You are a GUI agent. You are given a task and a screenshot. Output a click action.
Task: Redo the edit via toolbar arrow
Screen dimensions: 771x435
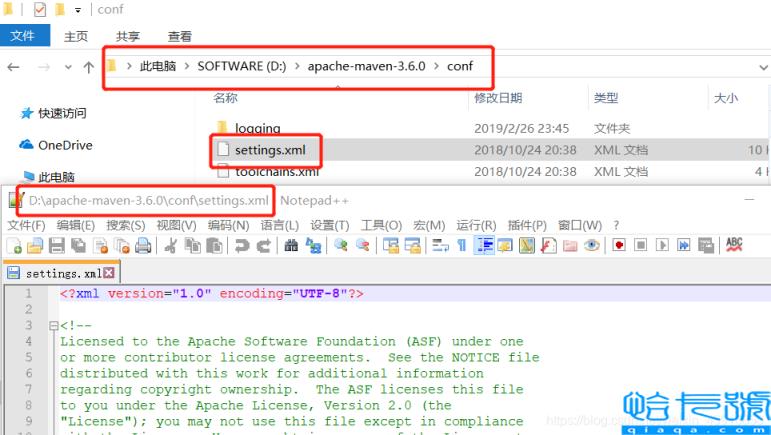pos(263,245)
